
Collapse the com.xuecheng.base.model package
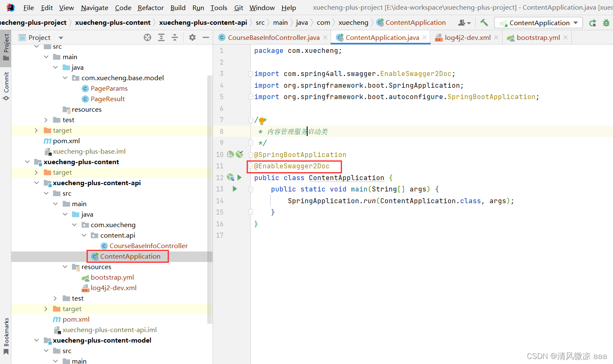(65, 78)
